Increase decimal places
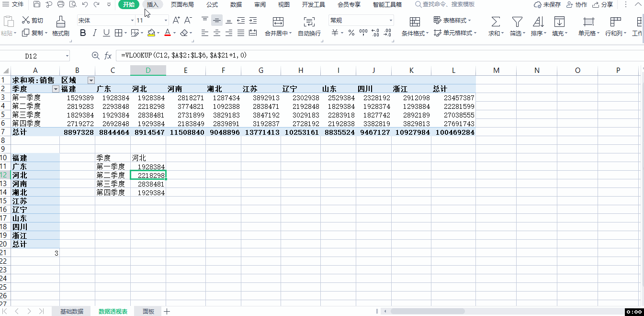 click(375, 33)
